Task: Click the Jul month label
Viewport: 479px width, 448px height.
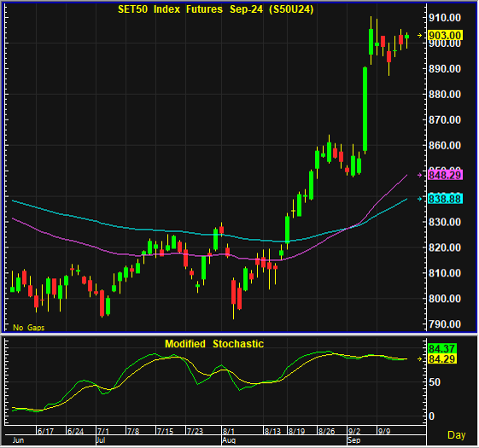Action: [101, 440]
